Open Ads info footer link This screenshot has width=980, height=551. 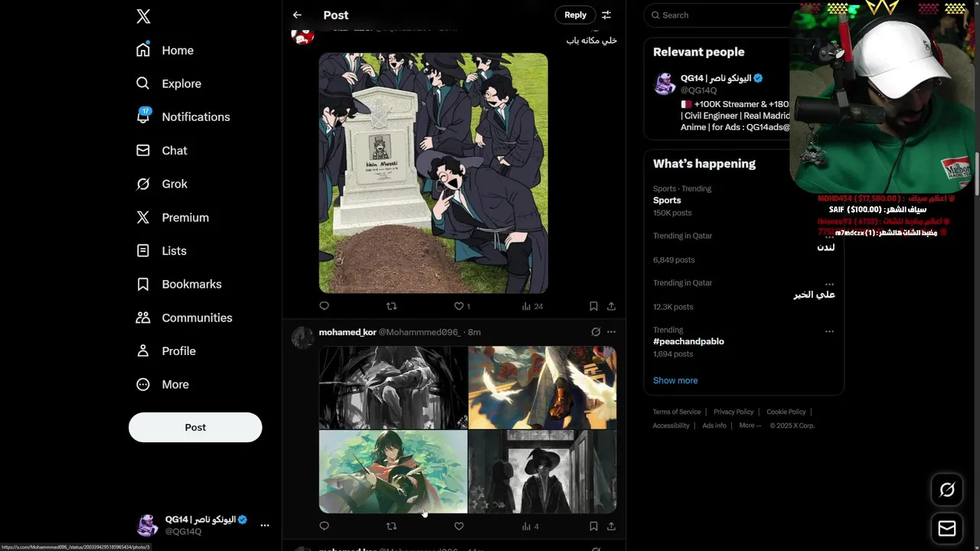(x=714, y=425)
